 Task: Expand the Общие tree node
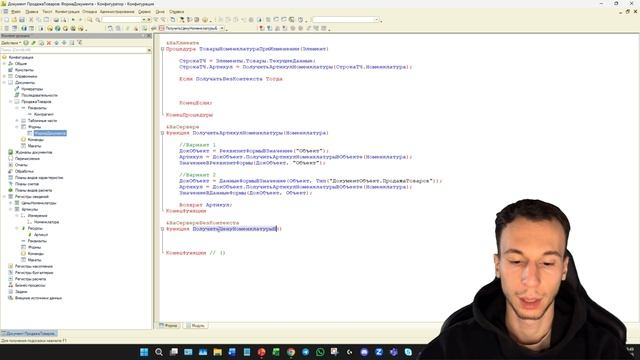point(4,64)
